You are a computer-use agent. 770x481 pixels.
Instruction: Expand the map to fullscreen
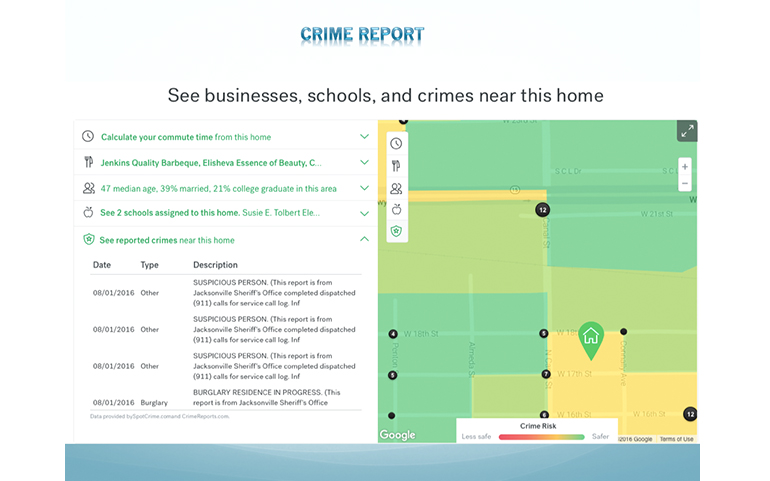click(686, 131)
